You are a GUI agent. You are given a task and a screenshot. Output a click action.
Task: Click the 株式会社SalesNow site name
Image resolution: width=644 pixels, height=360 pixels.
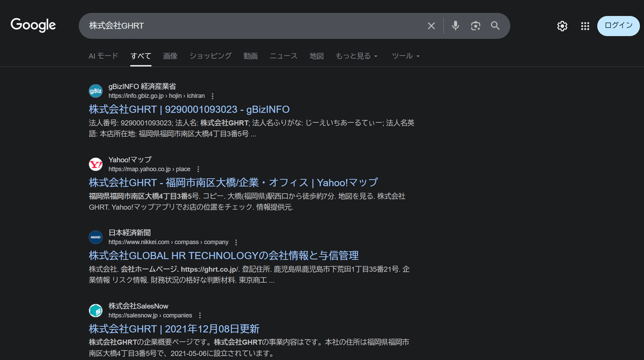tap(138, 306)
